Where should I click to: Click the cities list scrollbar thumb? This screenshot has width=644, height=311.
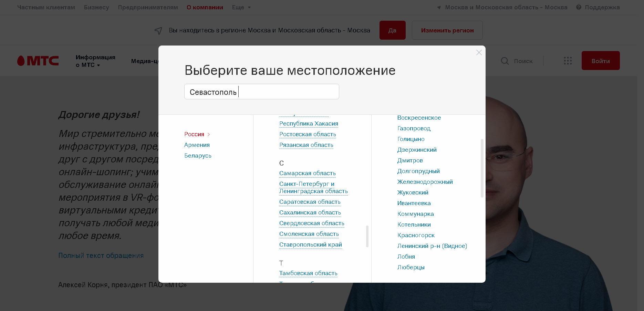coord(482,168)
